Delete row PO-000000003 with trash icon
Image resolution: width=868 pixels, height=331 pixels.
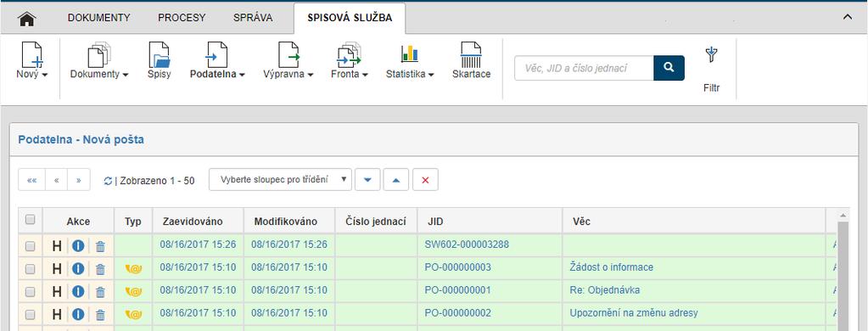pyautogui.click(x=99, y=269)
